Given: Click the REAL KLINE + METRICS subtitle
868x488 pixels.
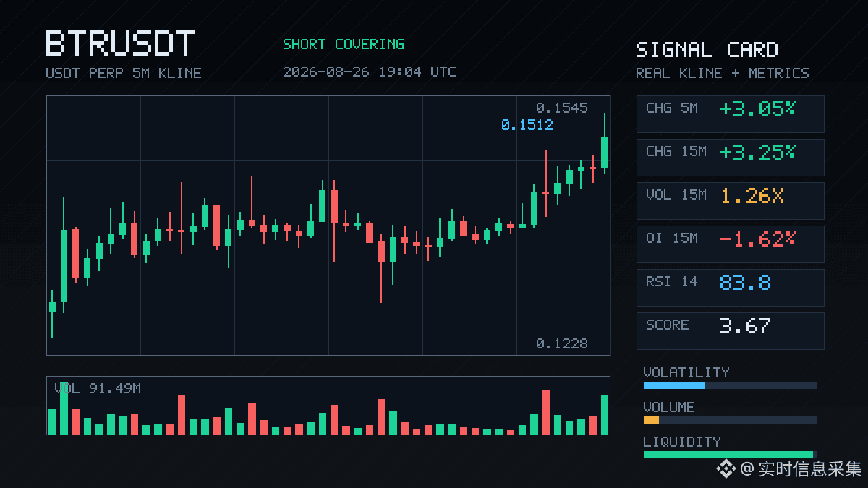Looking at the screenshot, I should tap(723, 73).
